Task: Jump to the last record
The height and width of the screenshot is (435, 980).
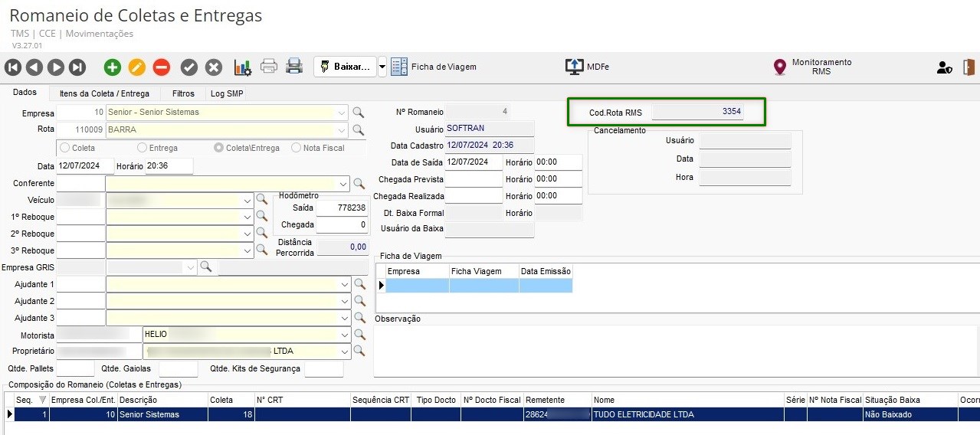Action: (x=77, y=67)
